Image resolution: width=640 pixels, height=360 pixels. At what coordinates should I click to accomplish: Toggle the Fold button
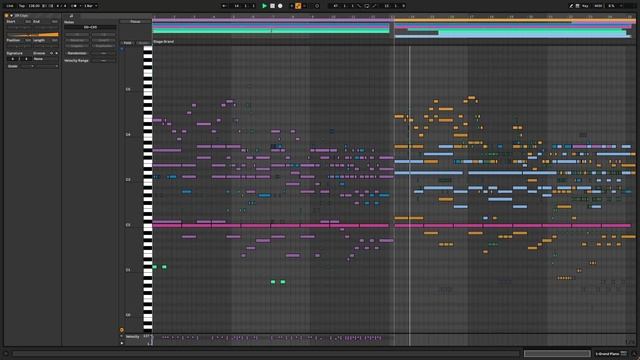(127, 43)
